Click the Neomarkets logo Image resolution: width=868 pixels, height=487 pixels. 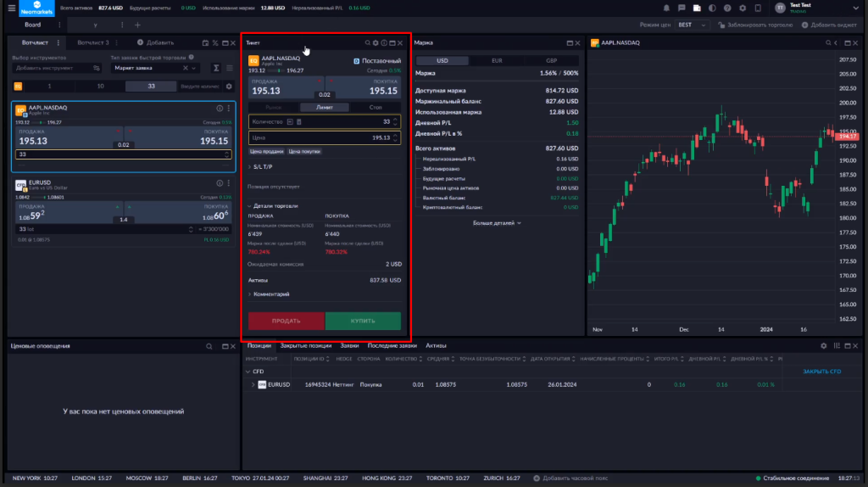(36, 8)
